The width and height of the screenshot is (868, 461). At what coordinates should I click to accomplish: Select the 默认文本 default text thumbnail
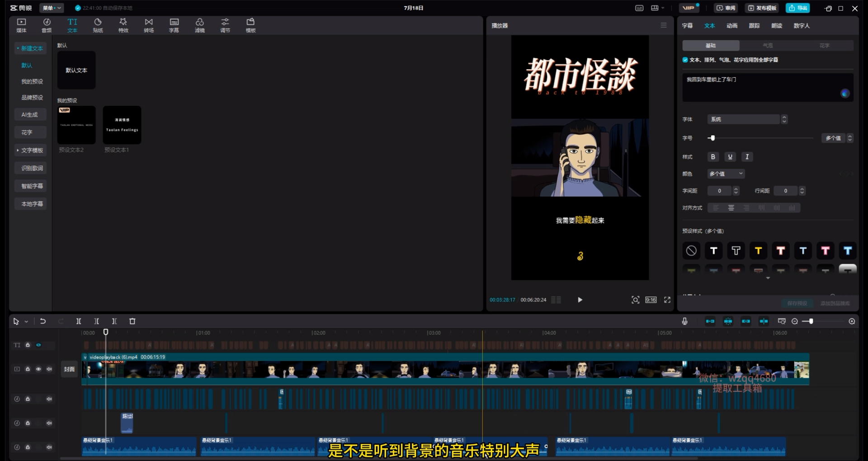76,71
